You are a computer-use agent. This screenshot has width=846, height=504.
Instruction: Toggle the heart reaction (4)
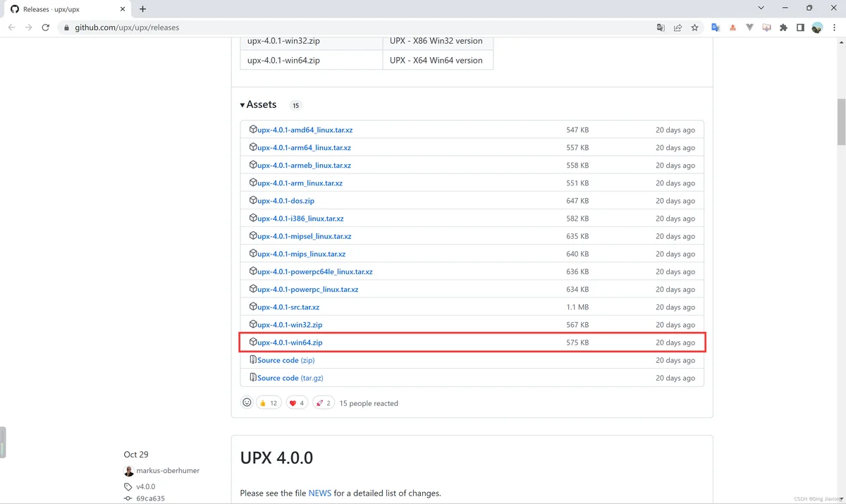coord(297,403)
